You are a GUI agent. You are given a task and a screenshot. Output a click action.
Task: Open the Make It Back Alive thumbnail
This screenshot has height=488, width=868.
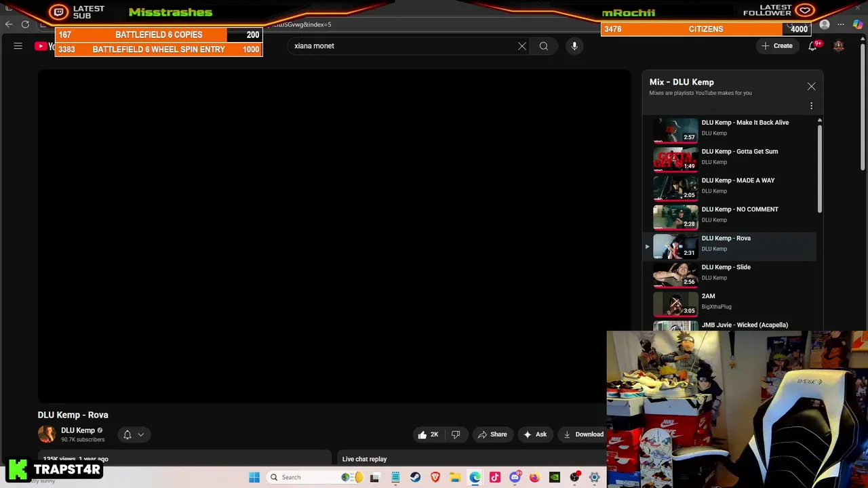click(675, 130)
